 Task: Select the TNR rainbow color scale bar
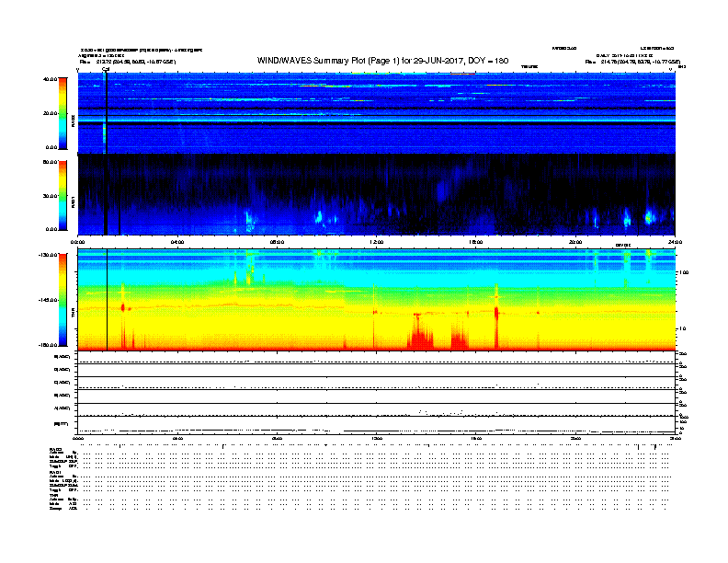point(63,300)
